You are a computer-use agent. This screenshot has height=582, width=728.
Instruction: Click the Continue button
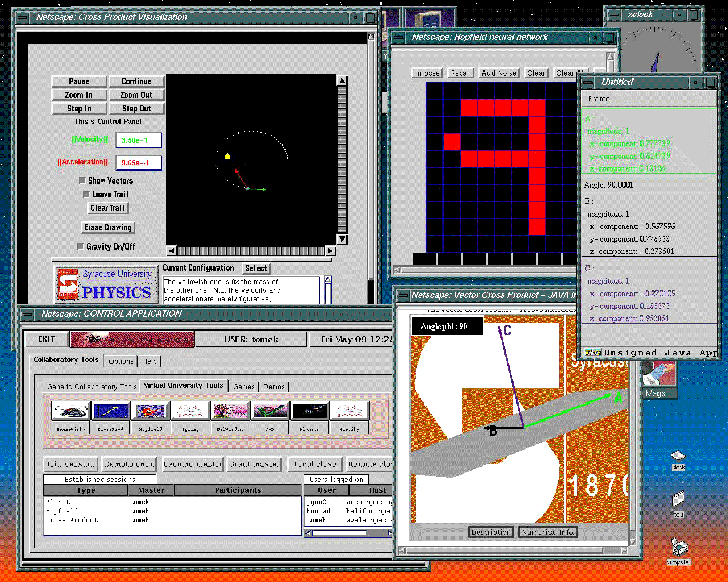136,81
